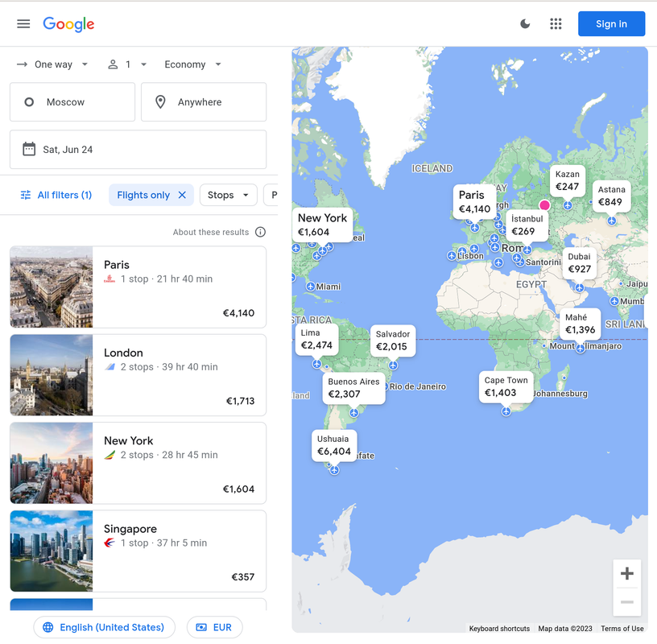Click the destination pin icon
This screenshot has width=657, height=644.
(x=160, y=101)
